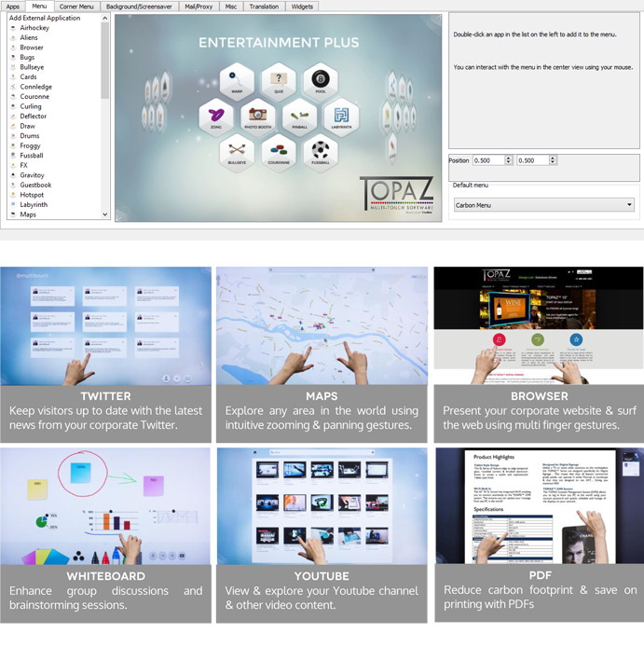Select Airhockey in the app list
Image resolution: width=644 pixels, height=661 pixels.
tap(34, 28)
